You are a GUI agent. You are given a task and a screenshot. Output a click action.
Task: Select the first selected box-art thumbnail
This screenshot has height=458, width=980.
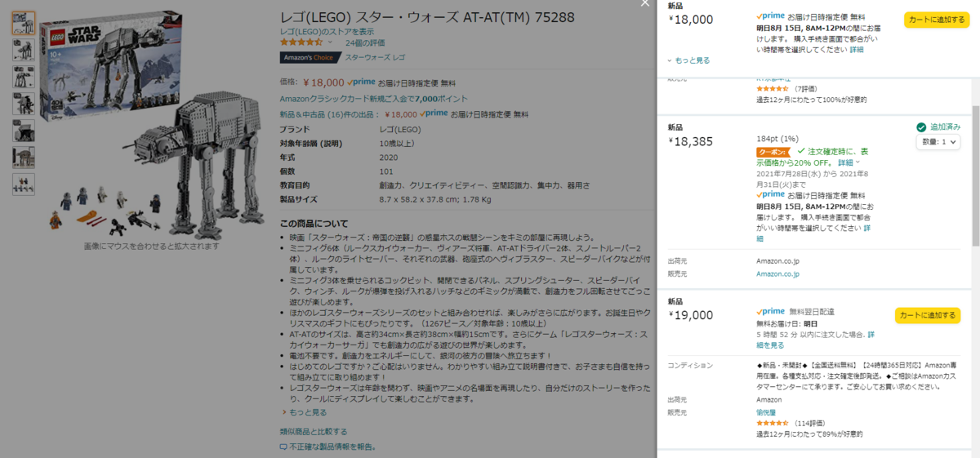[24, 23]
